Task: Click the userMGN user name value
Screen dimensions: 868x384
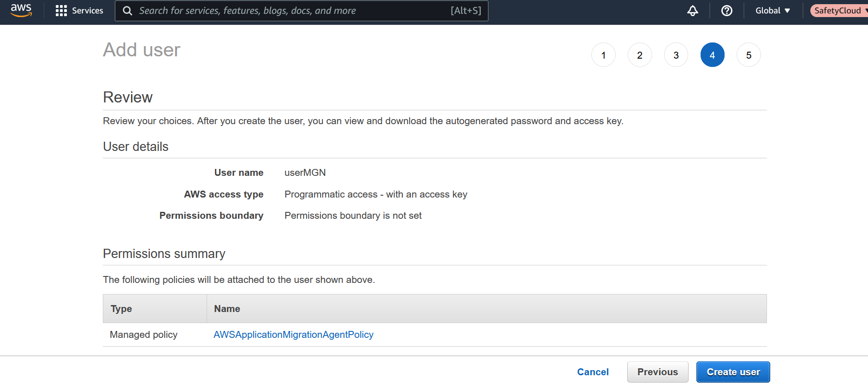Action: (305, 173)
